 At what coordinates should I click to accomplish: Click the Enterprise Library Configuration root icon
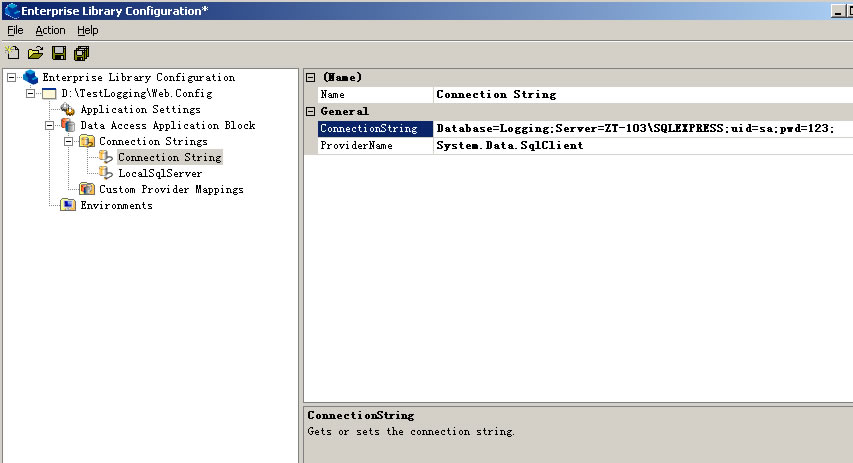point(30,77)
